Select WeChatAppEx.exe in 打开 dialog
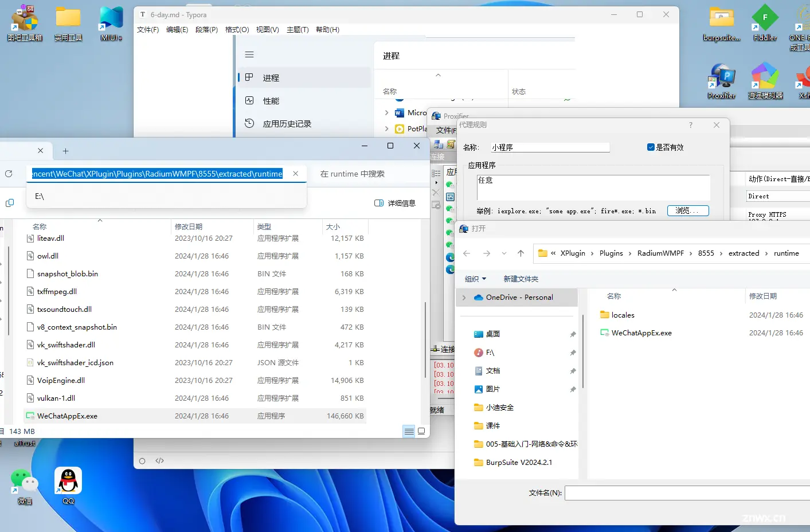The height and width of the screenshot is (532, 810). coord(636,332)
